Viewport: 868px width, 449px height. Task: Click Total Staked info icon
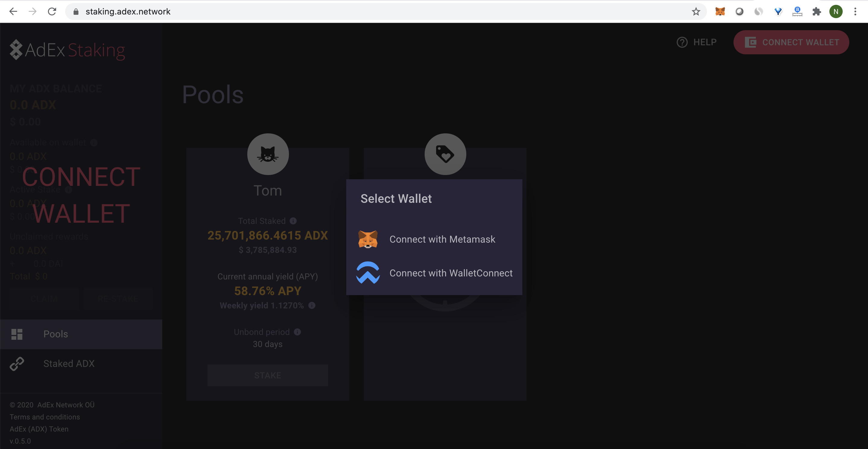pyautogui.click(x=293, y=221)
